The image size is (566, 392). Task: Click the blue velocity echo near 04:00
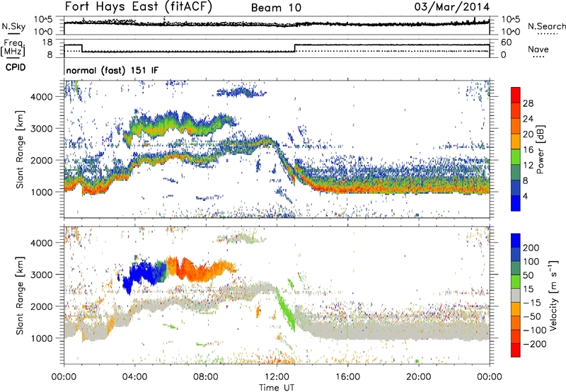pos(144,272)
